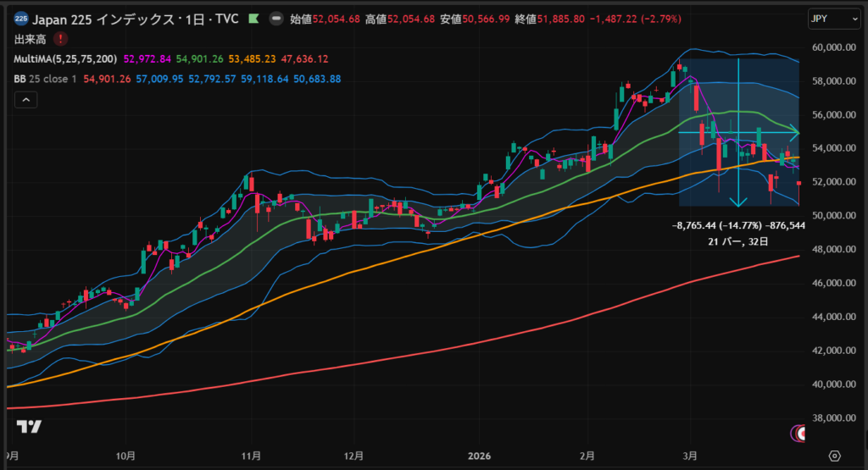The width and height of the screenshot is (868, 470).
Task: Click the magenta 52,972.84 MA value
Action: pyautogui.click(x=147, y=59)
